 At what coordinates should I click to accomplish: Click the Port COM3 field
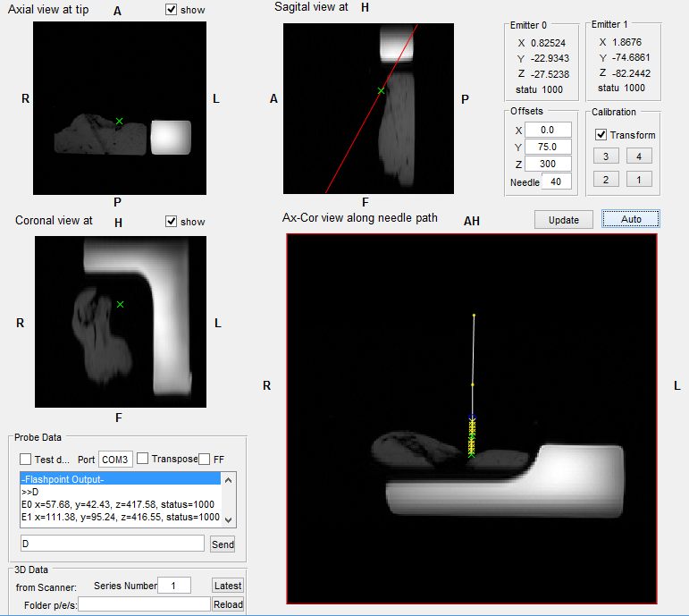tap(115, 460)
